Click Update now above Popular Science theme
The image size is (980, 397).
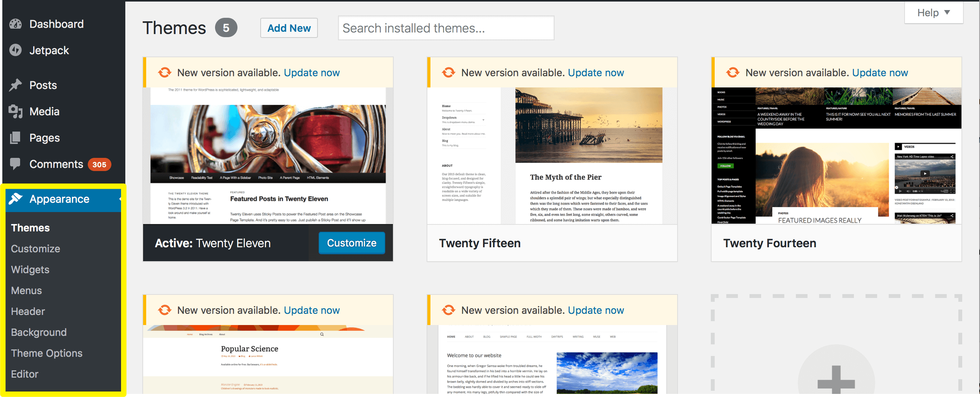pyautogui.click(x=312, y=310)
